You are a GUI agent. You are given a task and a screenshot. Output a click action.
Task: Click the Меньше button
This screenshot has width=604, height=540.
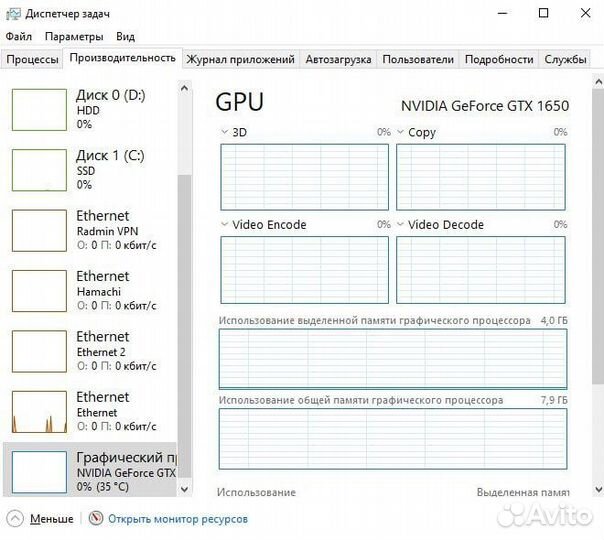pos(52,519)
